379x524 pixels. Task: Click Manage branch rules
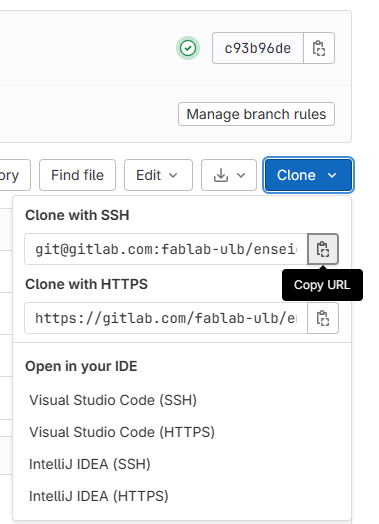coord(256,114)
